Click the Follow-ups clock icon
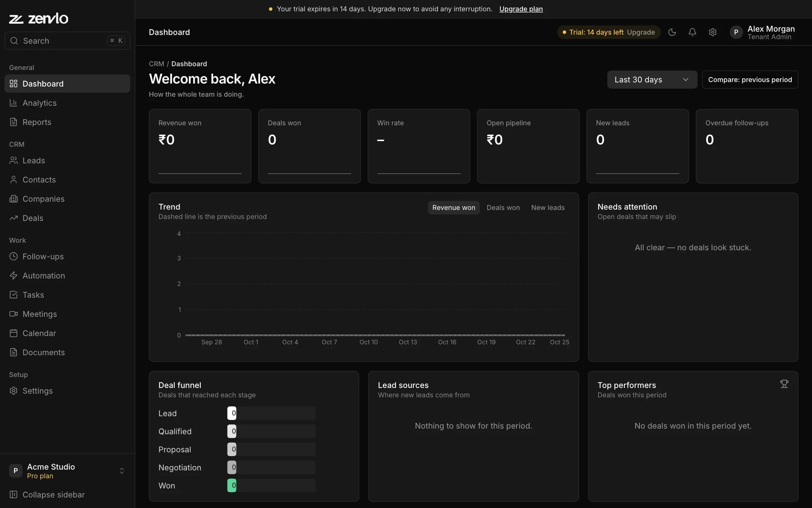The image size is (812, 508). coord(14,256)
